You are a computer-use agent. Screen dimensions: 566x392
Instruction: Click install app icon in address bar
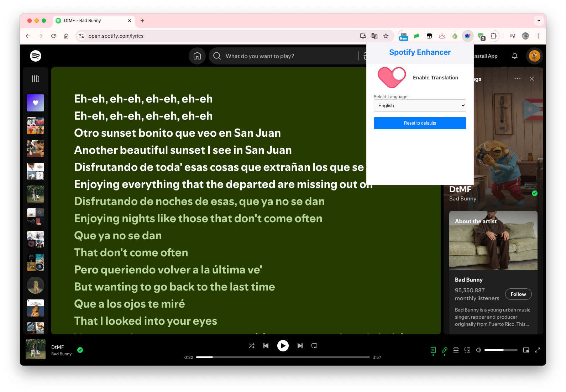pyautogui.click(x=363, y=36)
